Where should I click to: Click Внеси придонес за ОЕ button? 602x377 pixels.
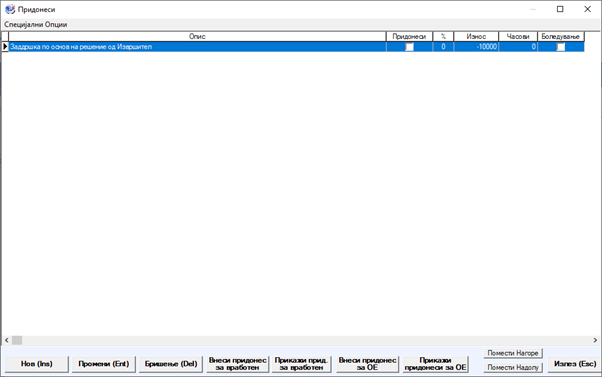point(367,364)
